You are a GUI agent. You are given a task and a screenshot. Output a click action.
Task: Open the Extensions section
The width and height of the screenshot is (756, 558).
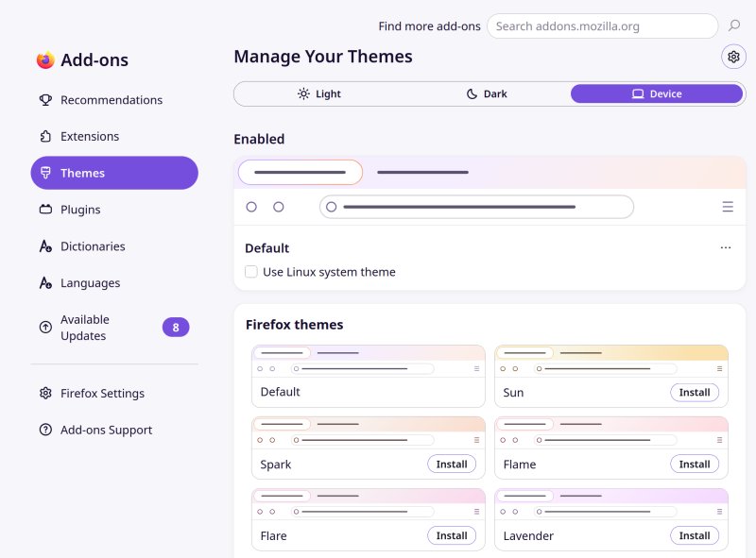tap(114, 136)
